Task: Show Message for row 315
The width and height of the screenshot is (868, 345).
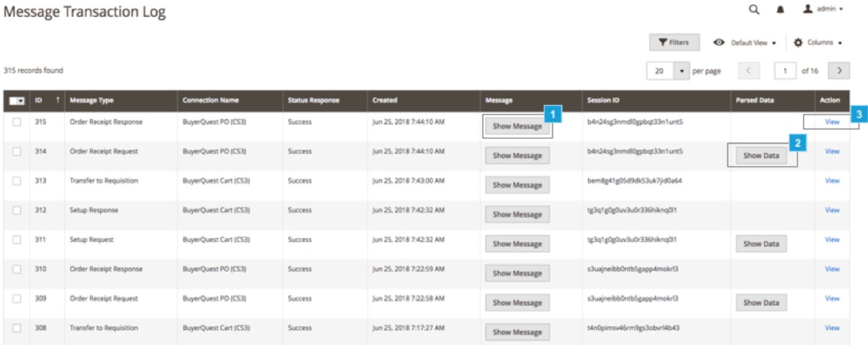Action: click(x=517, y=126)
